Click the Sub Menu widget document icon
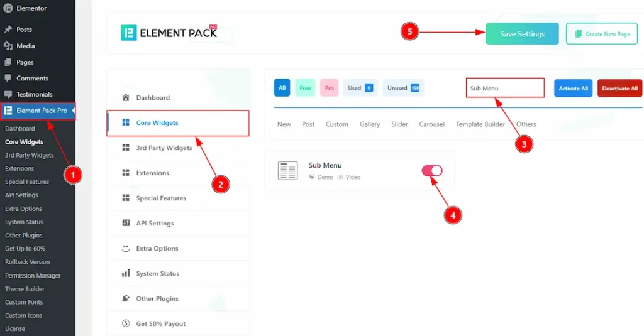Image resolution: width=644 pixels, height=336 pixels. (287, 171)
